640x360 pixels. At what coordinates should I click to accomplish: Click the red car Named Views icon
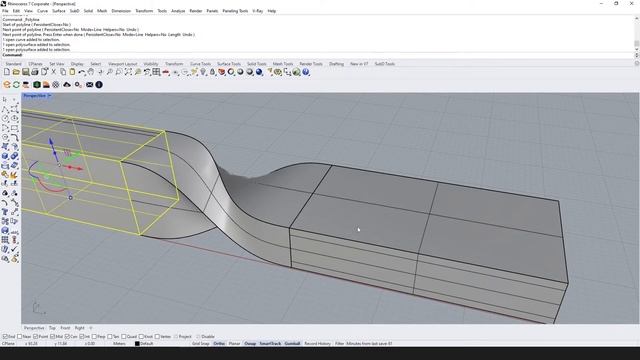pos(166,72)
